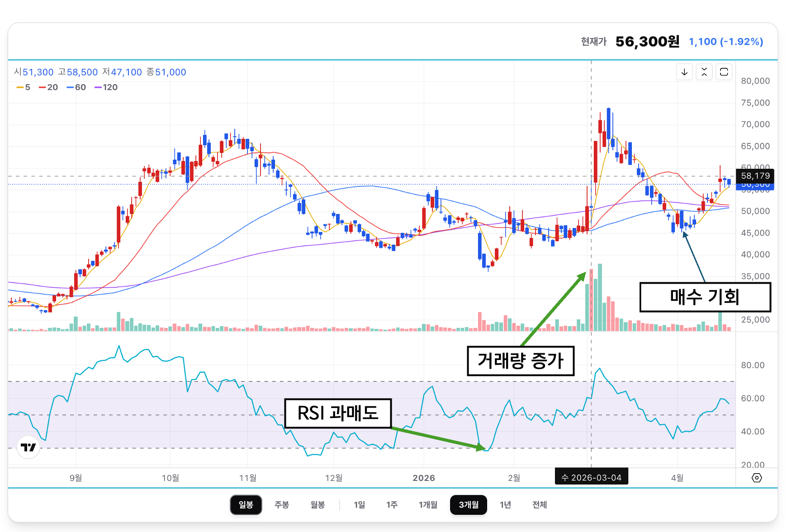Open the TradingView logo badge
The width and height of the screenshot is (787, 532).
tap(28, 447)
